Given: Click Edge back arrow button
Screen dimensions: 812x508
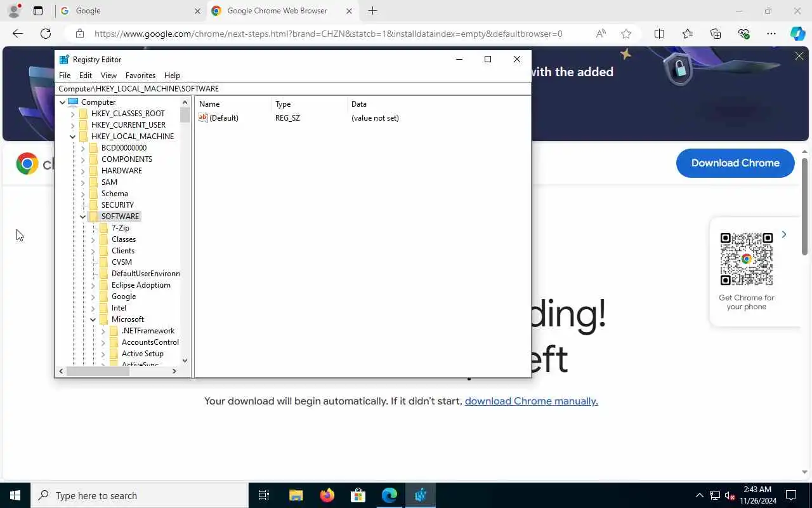Looking at the screenshot, I should click(x=18, y=34).
